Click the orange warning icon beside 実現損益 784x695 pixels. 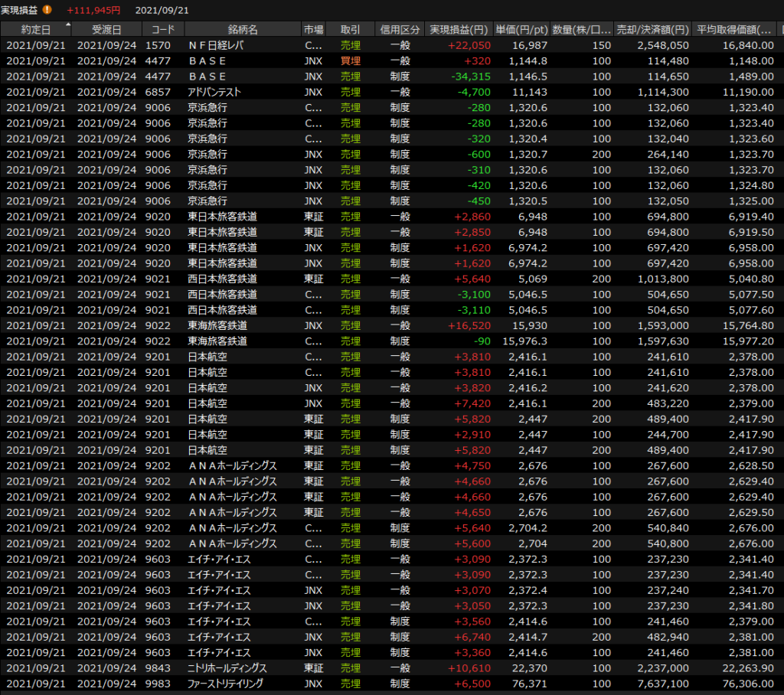[47, 10]
